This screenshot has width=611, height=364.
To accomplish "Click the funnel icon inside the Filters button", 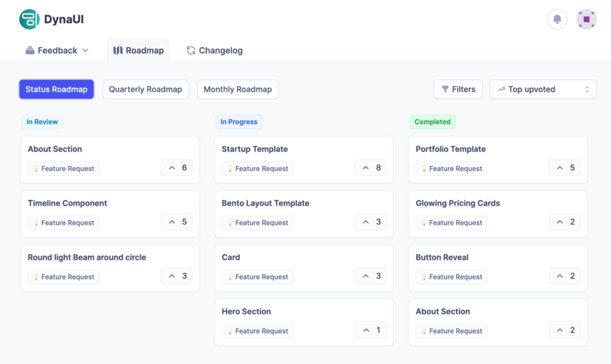I will pos(446,89).
